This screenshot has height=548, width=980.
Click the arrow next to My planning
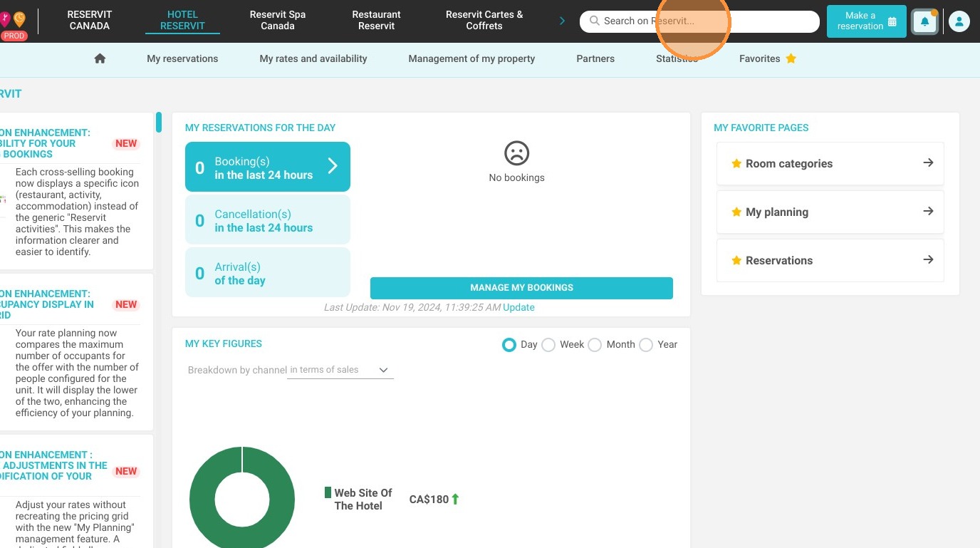(928, 212)
